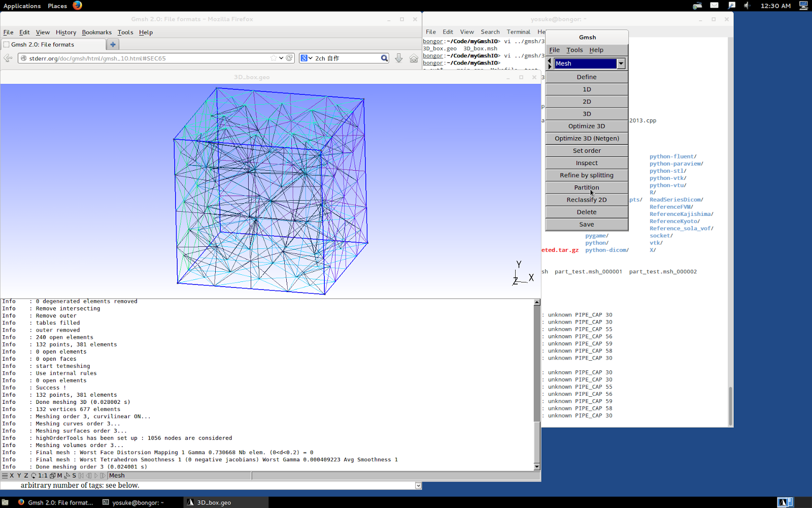Set Y-axis view in Gmsh status bar
This screenshot has width=812, height=508.
[x=19, y=476]
